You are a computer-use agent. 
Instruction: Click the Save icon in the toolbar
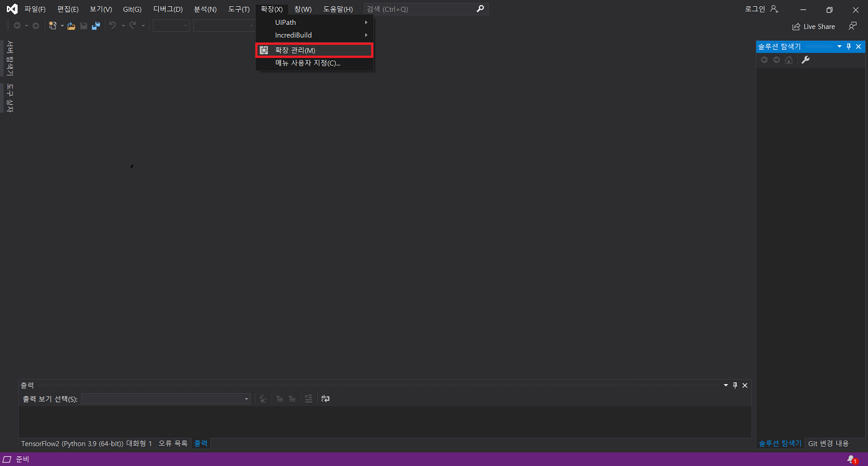83,26
